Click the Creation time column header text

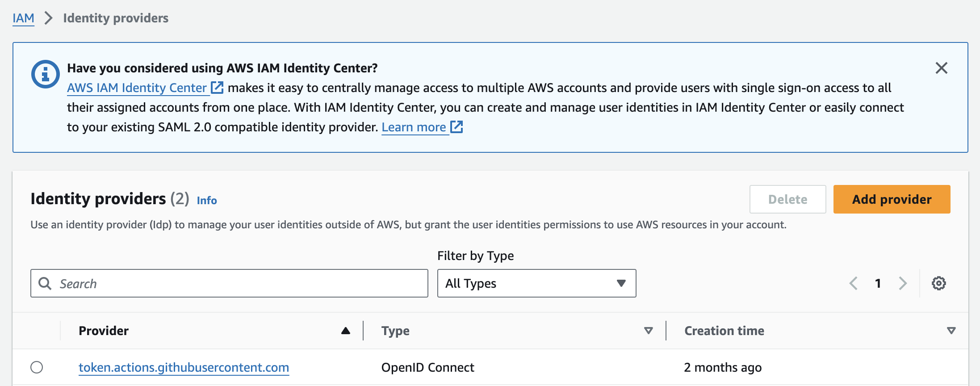[724, 331]
